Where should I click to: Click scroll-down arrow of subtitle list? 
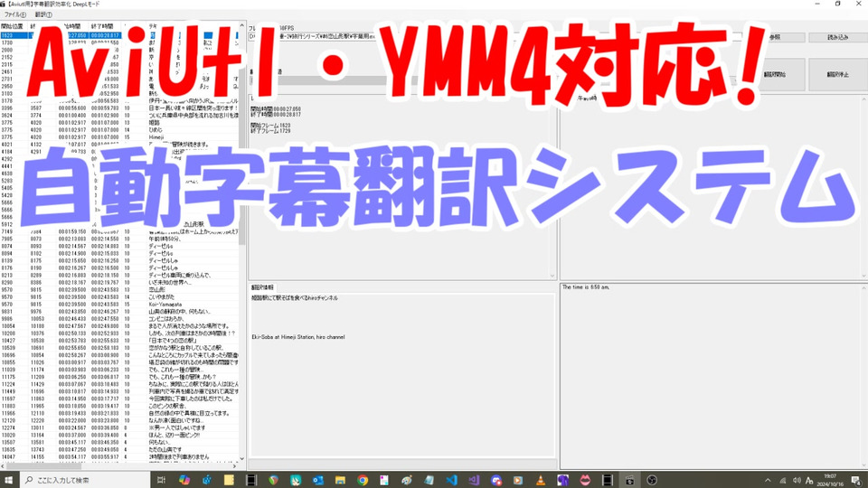coord(241,459)
